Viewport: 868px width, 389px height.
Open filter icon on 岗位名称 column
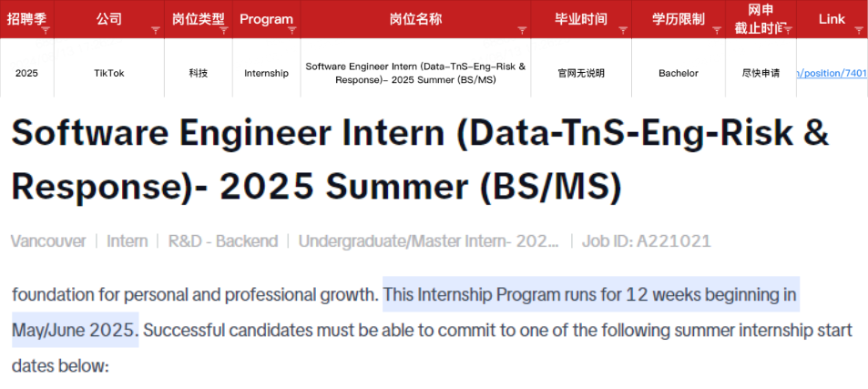[522, 30]
